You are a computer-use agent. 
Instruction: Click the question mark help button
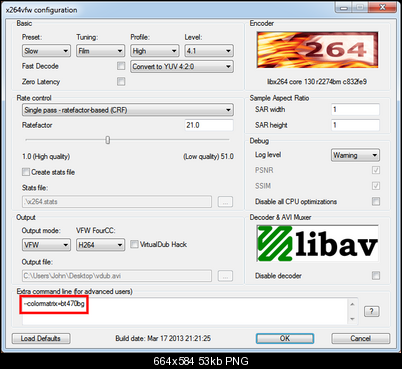coord(372,311)
